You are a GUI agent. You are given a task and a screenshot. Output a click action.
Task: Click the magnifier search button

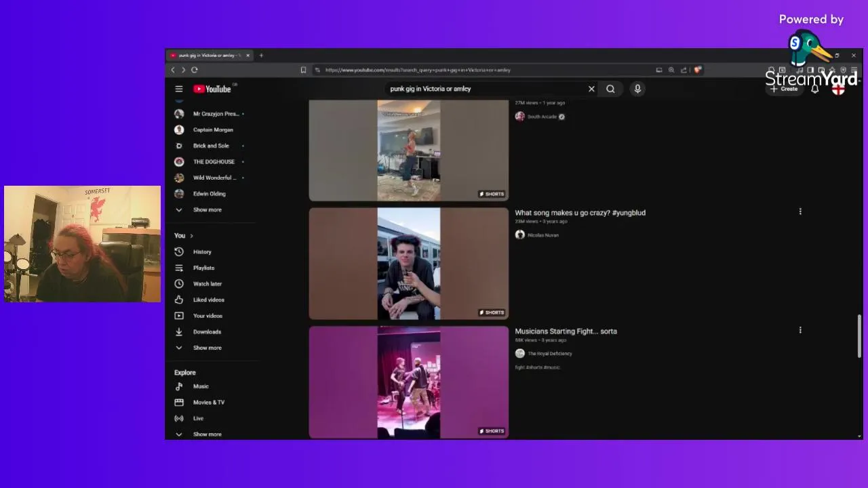(610, 89)
